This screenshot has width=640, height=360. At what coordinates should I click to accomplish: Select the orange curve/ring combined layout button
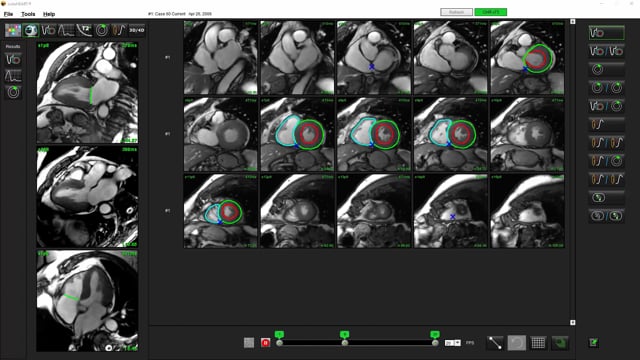pos(607,161)
